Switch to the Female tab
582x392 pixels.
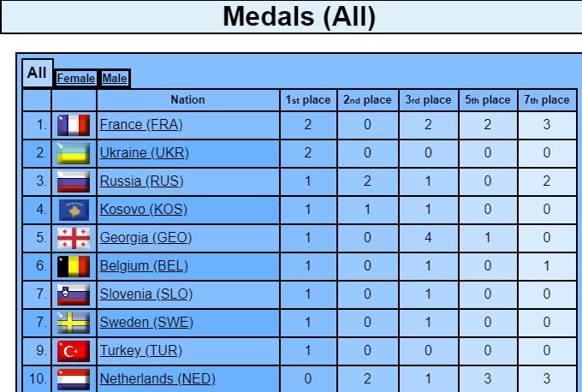point(75,79)
